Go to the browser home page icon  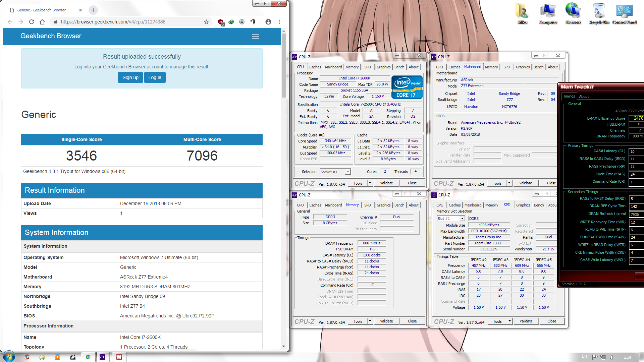(x=42, y=22)
